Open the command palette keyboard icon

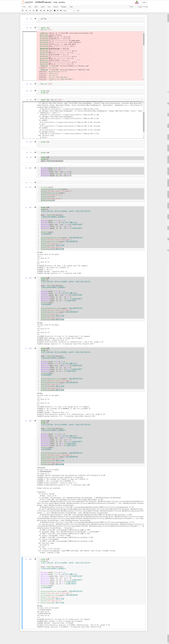tap(78, 11)
